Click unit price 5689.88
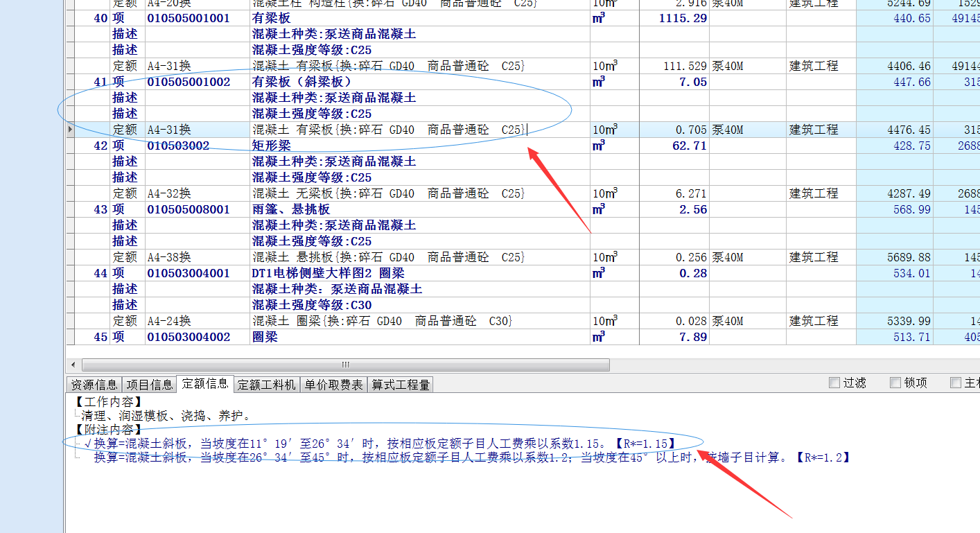Viewport: 980px width, 533px height. pos(909,257)
